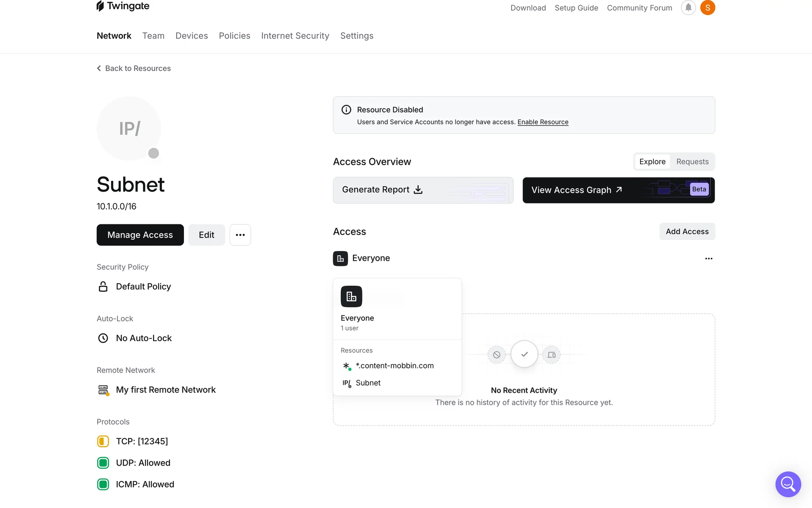Click the Manage Access button
The height and width of the screenshot is (508, 812).
click(140, 235)
